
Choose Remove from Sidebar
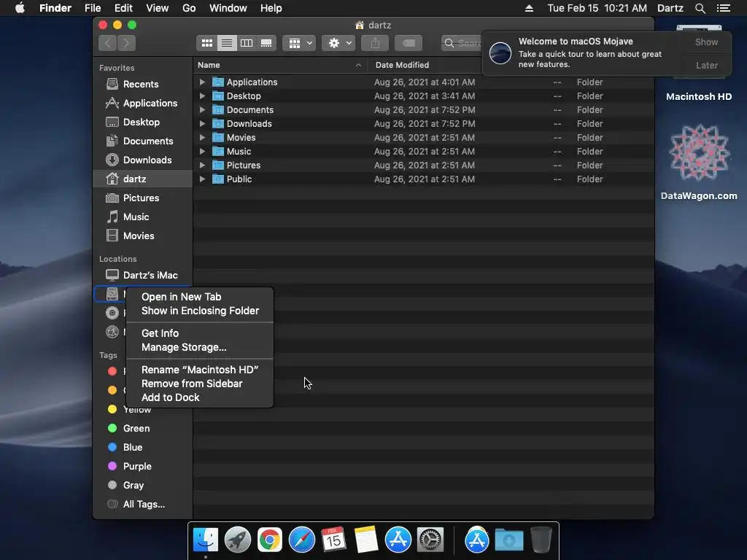pyautogui.click(x=200, y=384)
